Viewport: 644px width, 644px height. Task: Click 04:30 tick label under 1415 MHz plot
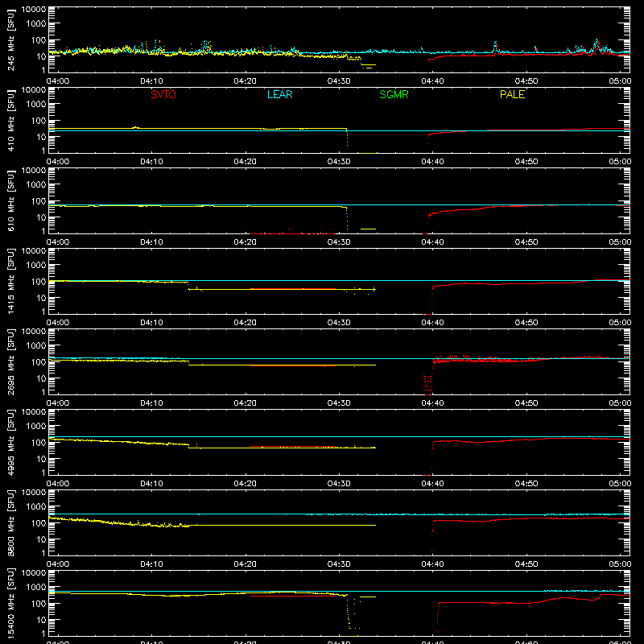339,323
